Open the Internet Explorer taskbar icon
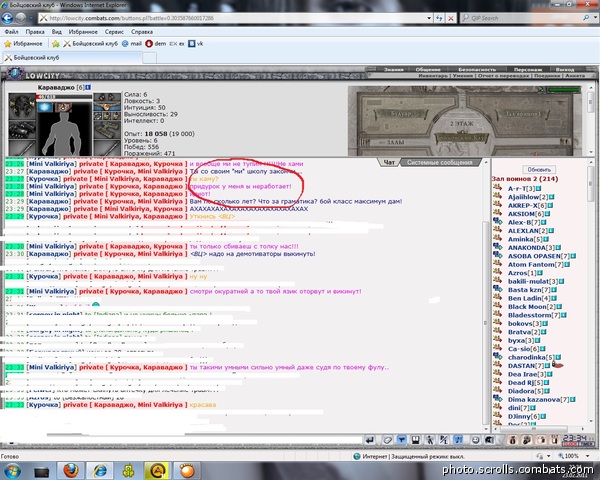 [x=100, y=471]
